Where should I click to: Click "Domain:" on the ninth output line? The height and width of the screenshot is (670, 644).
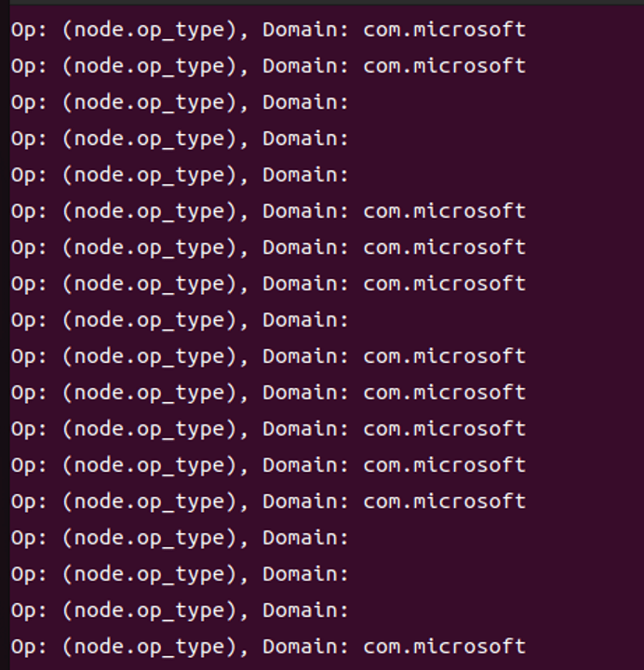[304, 320]
